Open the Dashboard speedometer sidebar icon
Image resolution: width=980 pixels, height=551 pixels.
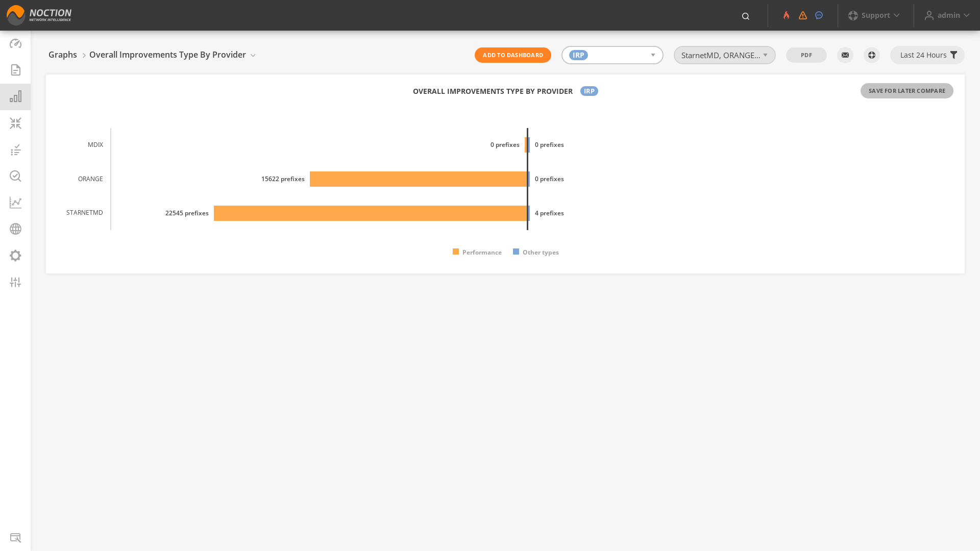click(15, 43)
